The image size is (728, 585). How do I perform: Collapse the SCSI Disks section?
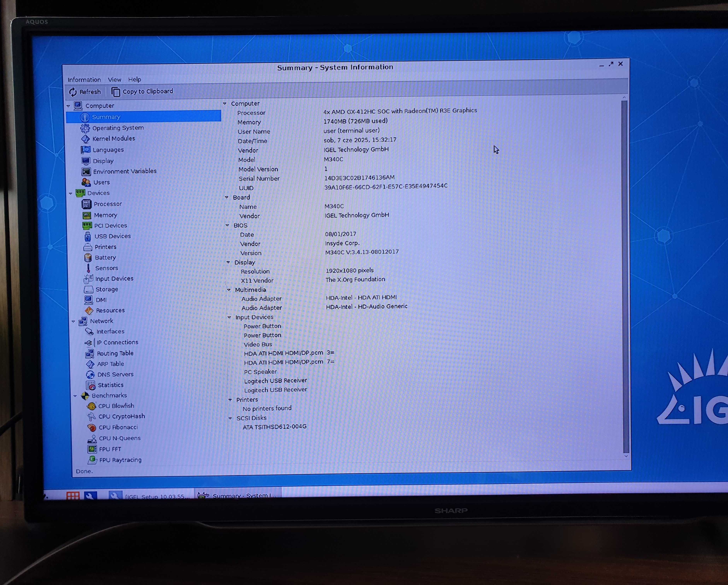pyautogui.click(x=230, y=418)
